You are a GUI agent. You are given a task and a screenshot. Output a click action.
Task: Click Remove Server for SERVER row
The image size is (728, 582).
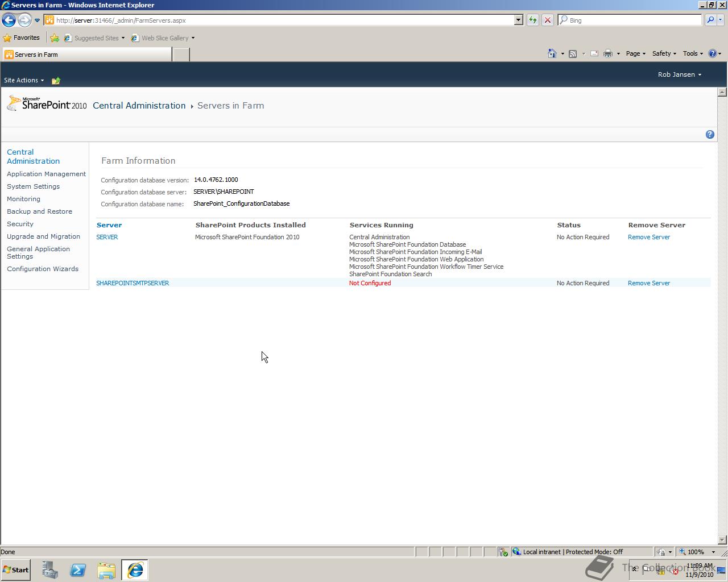click(x=649, y=237)
